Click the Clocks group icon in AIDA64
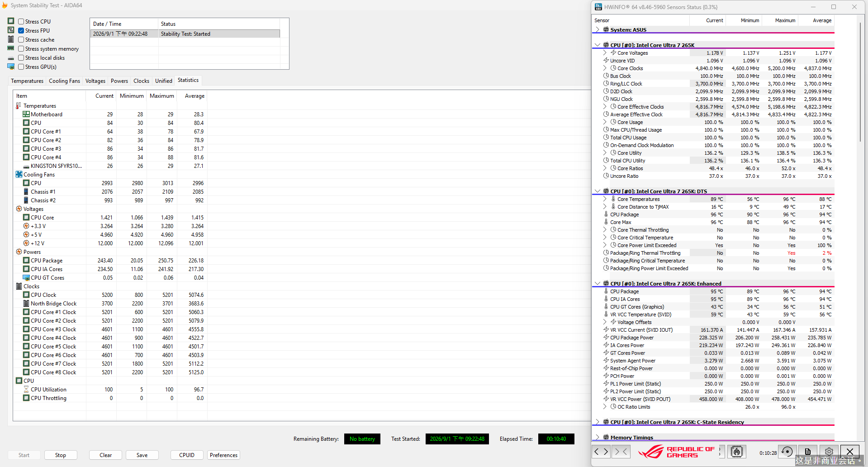 point(19,286)
